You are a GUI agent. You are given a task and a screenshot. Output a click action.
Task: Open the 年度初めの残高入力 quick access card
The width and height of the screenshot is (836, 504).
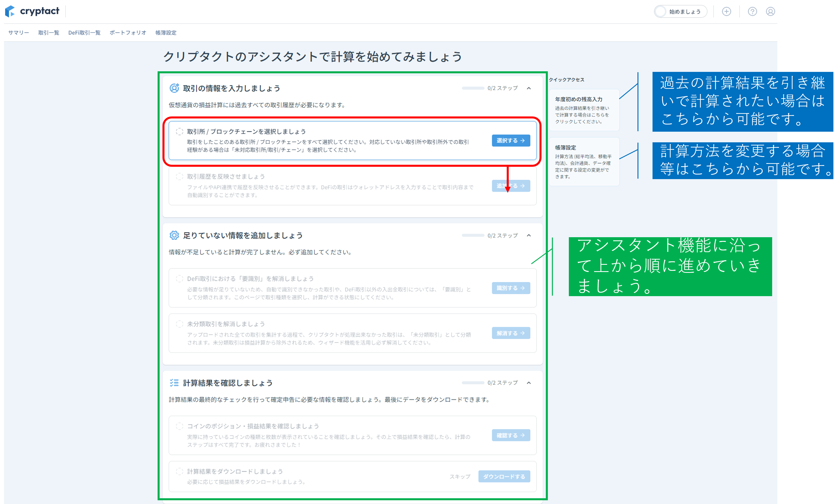pyautogui.click(x=584, y=110)
